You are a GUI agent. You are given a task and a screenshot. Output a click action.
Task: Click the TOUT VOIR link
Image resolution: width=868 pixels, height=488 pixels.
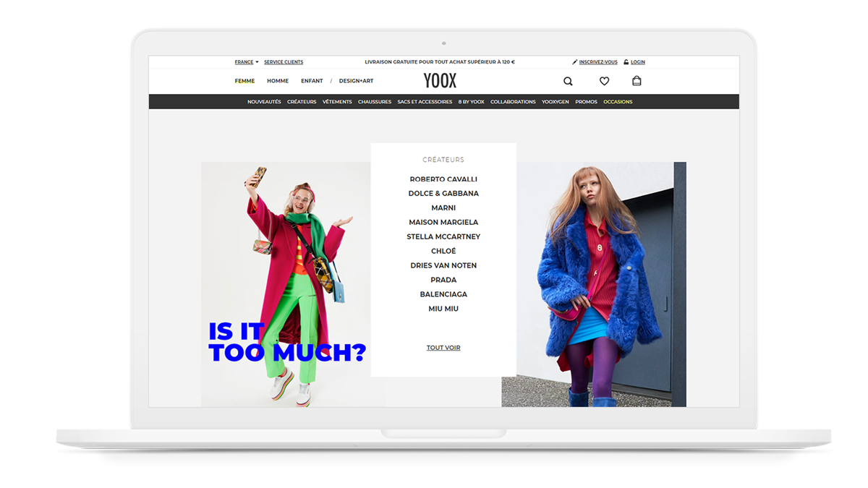coord(443,348)
